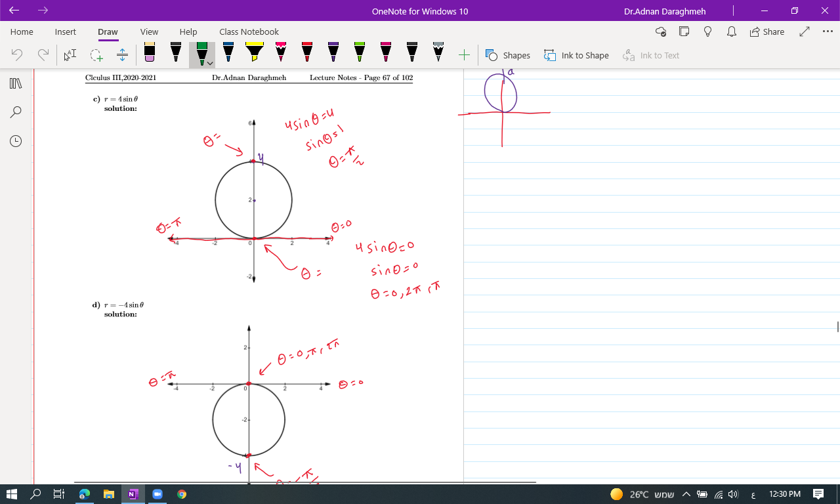This screenshot has height=504, width=840.
Task: Open the more options ellipsis menu
Action: coord(827,31)
